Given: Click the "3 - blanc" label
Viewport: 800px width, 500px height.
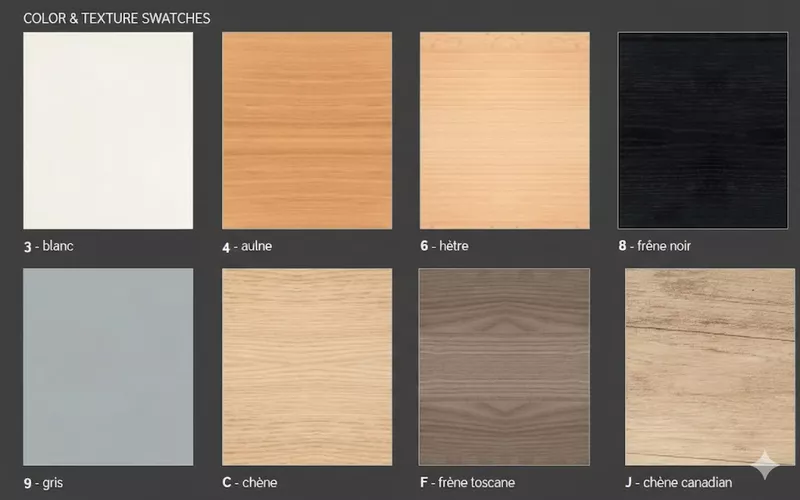Looking at the screenshot, I should point(48,246).
